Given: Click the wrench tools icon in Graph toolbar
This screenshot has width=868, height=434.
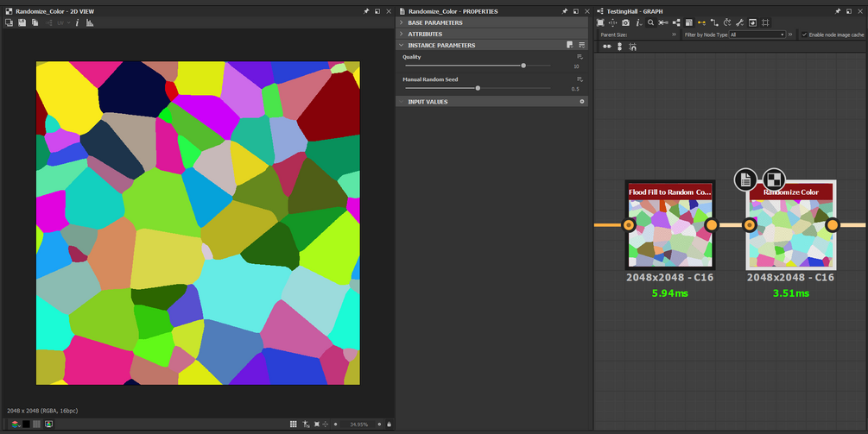Looking at the screenshot, I should click(x=739, y=22).
